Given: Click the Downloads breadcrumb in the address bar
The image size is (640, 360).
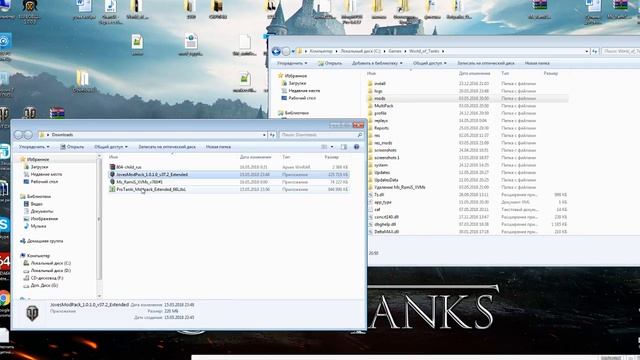Looking at the screenshot, I should (x=62, y=135).
